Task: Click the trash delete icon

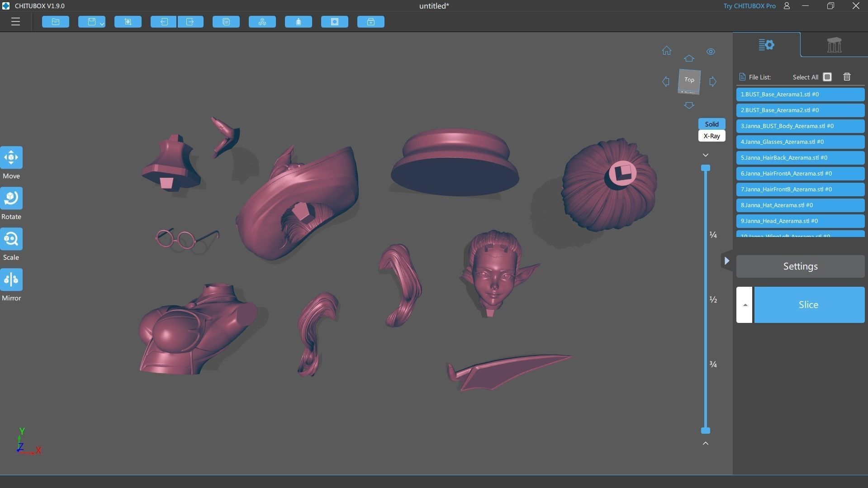Action: point(847,77)
